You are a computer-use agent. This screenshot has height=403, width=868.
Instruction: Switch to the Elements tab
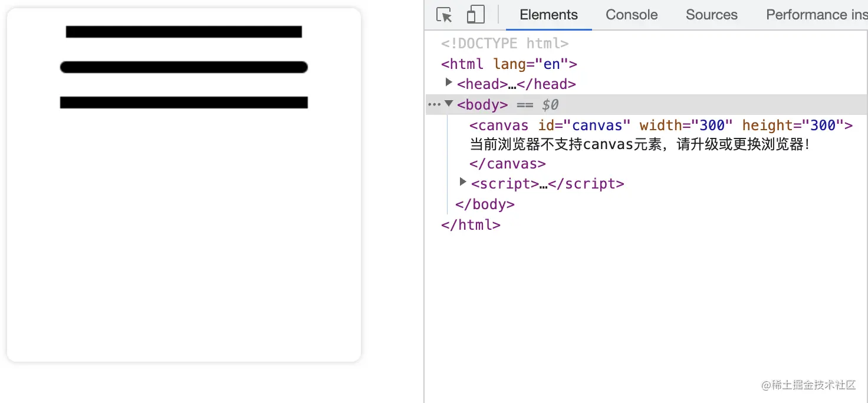[x=548, y=14]
